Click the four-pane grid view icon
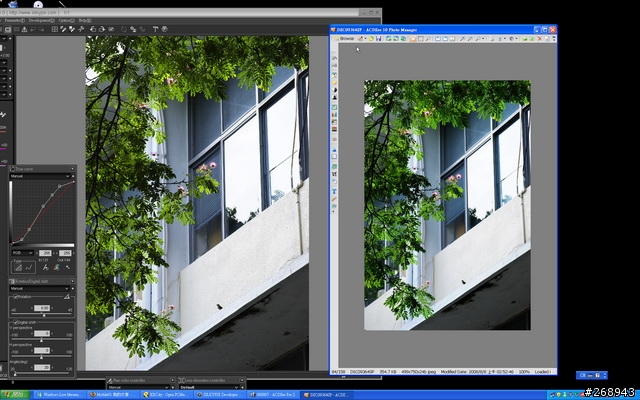Viewport: 640px width, 400px height. tap(54, 29)
